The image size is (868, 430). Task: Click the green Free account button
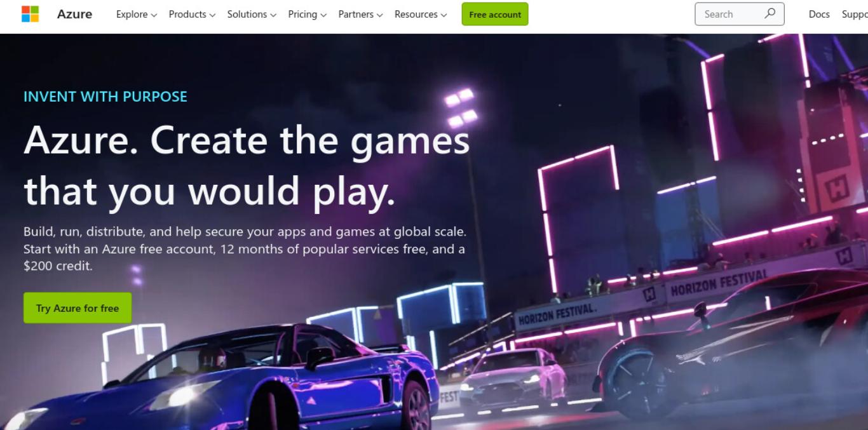(495, 14)
